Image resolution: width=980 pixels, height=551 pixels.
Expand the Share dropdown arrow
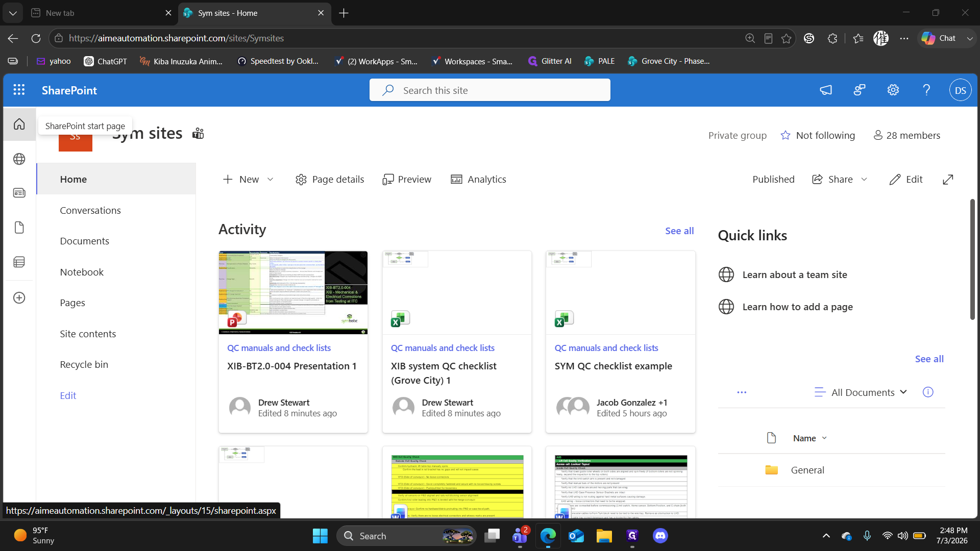tap(864, 180)
